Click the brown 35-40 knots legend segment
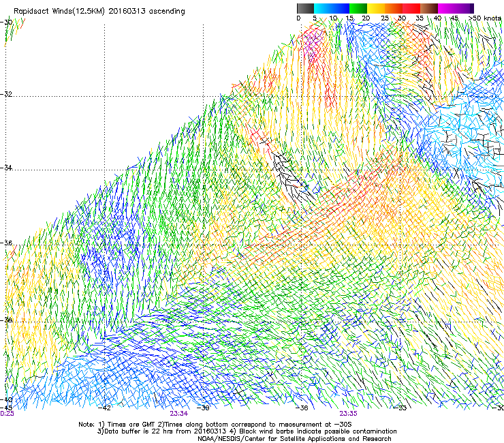 pyautogui.click(x=429, y=8)
